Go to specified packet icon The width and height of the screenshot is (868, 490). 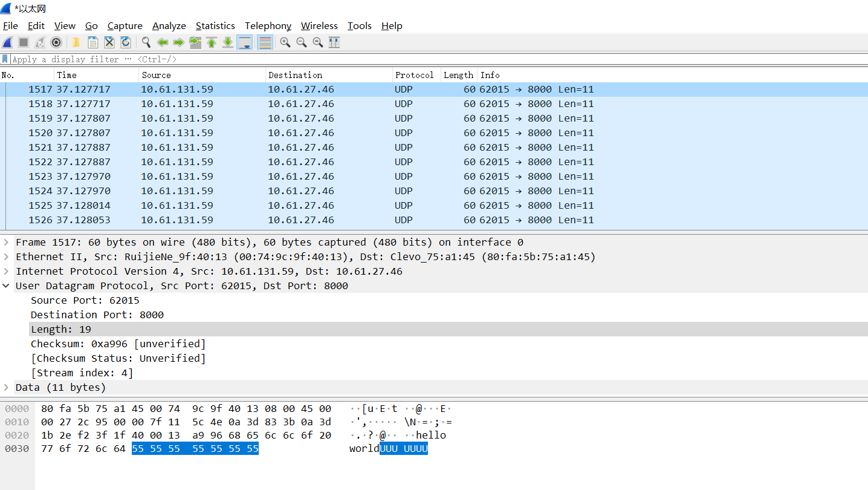click(x=195, y=42)
